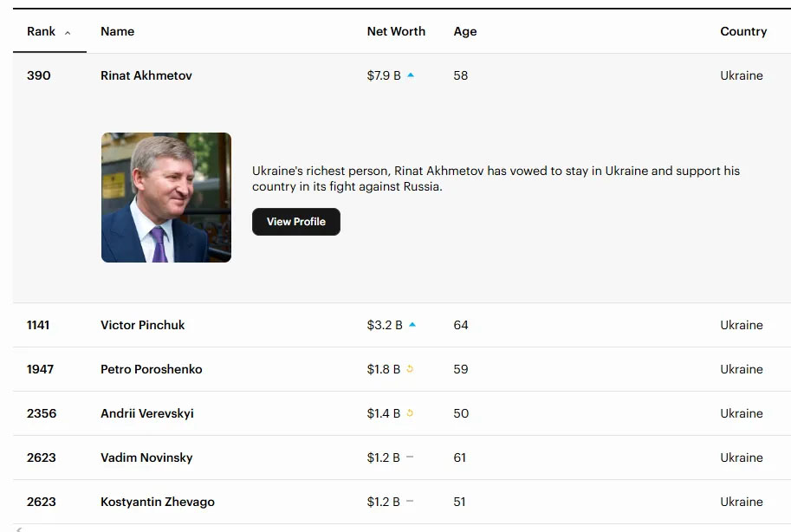
Task: Click the dash icon in Vadim Novinsky's row
Action: (410, 457)
